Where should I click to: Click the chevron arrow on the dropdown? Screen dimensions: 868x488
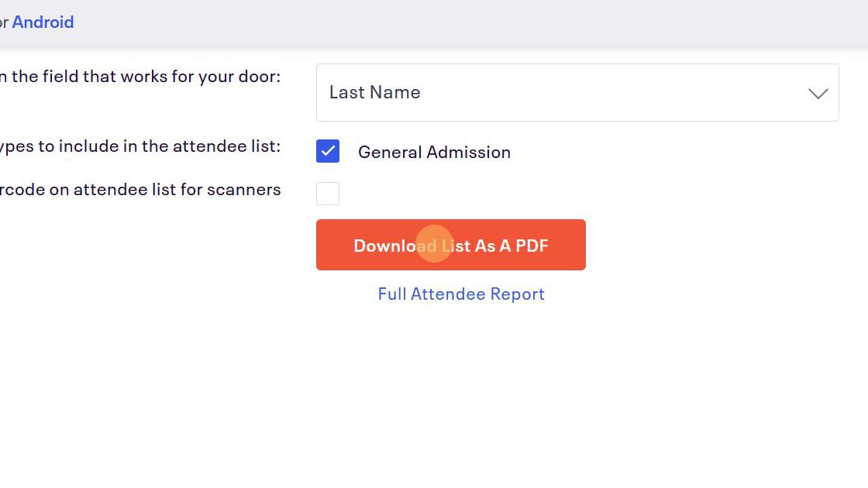click(x=818, y=94)
